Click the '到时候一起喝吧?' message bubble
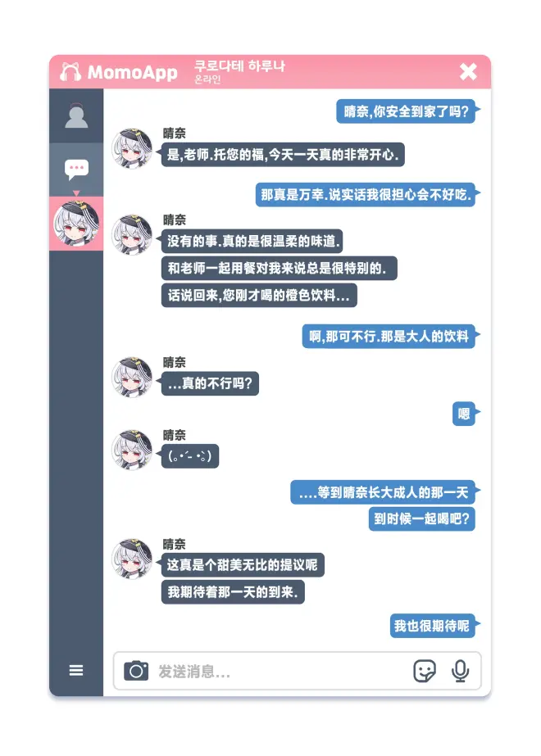Screen dimensions: 541x756 point(422,518)
